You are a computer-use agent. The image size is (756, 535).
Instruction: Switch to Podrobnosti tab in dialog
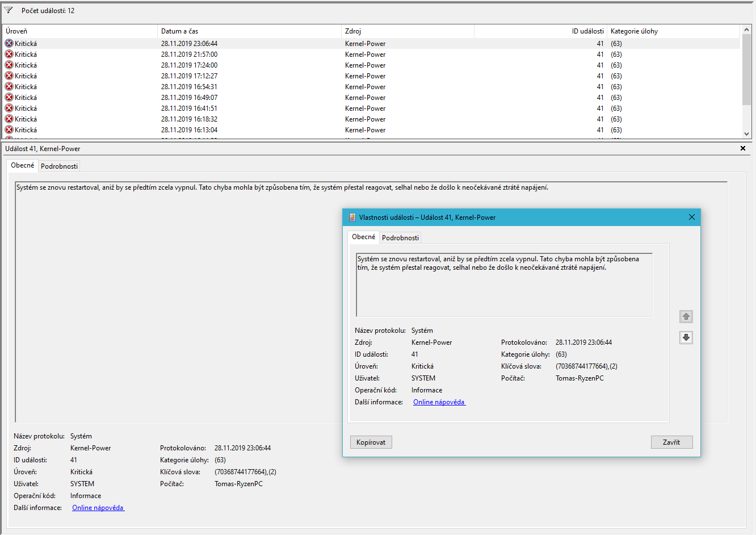pyautogui.click(x=400, y=237)
